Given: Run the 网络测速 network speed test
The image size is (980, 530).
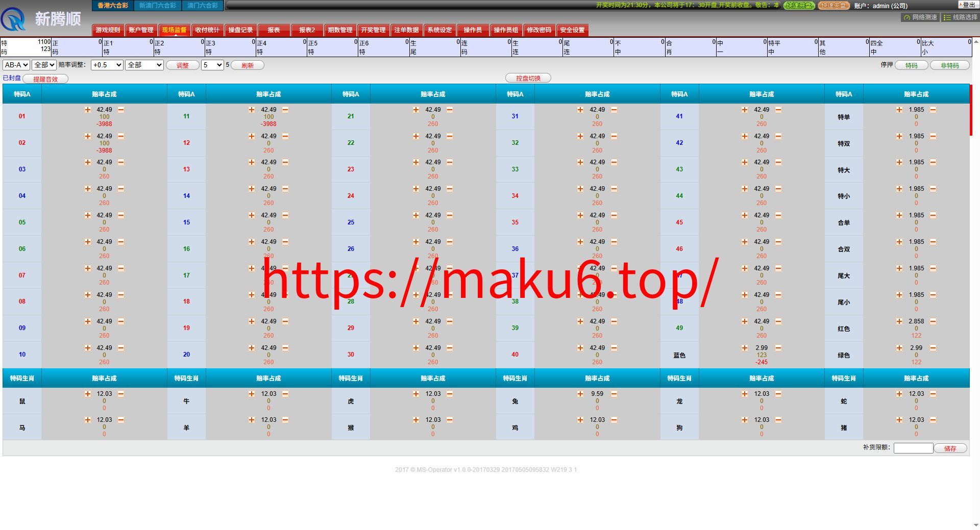Looking at the screenshot, I should 920,17.
